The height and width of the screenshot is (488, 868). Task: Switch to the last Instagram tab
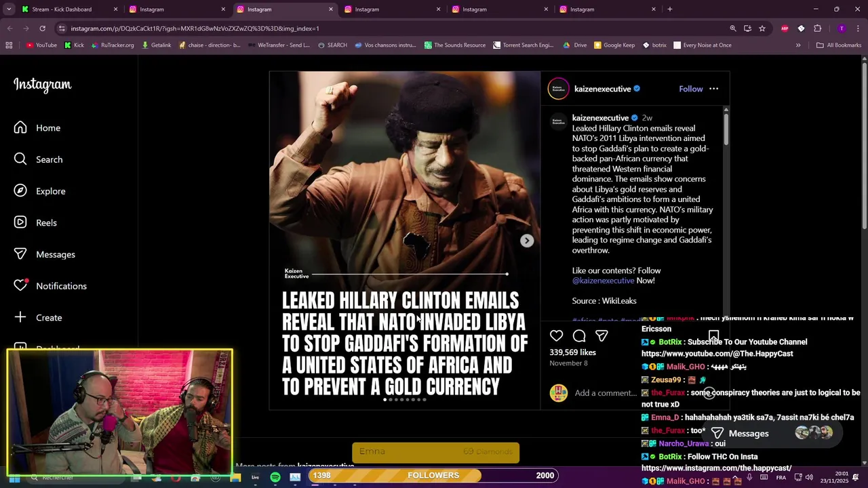point(608,9)
